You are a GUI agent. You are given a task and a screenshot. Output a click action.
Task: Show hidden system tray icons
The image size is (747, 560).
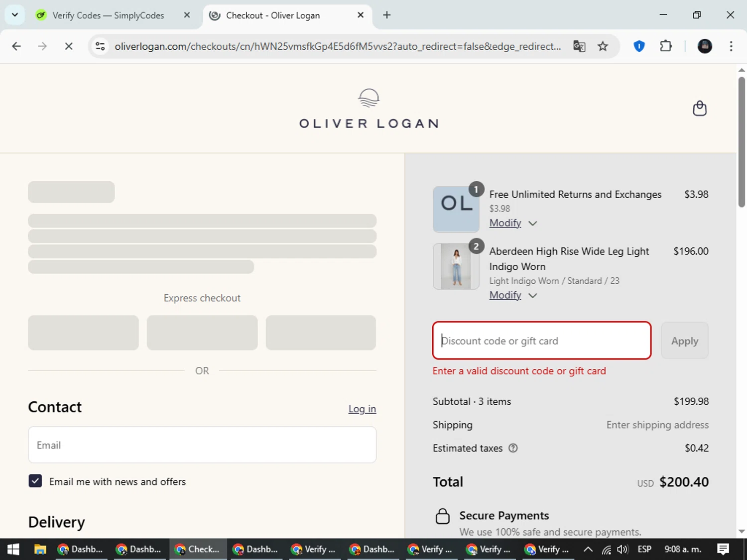[588, 549]
